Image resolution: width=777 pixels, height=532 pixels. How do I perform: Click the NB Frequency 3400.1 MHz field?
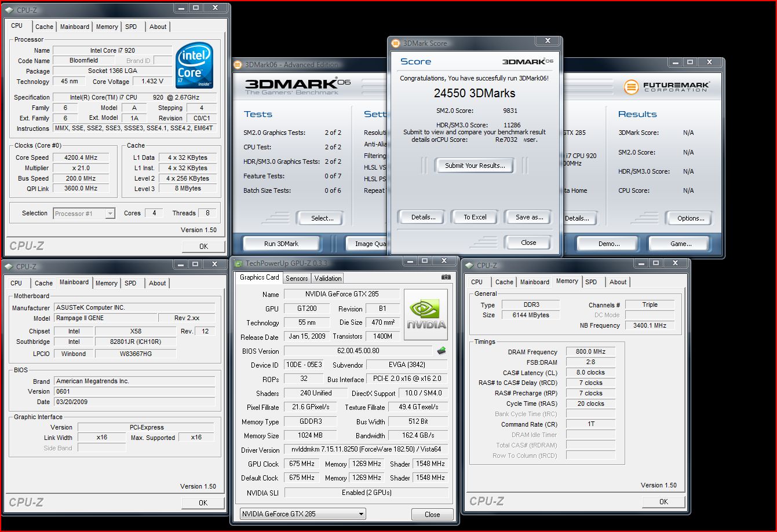point(650,325)
